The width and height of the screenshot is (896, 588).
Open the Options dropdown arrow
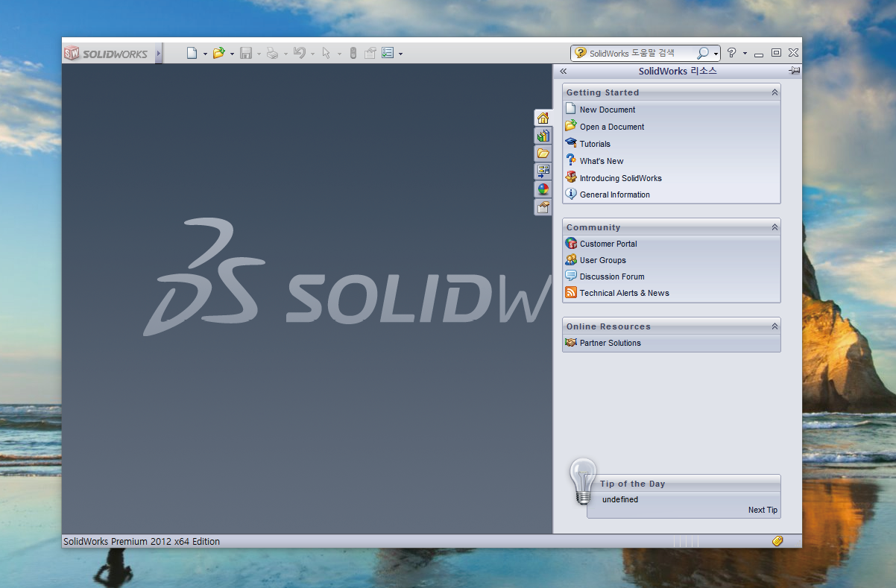(x=400, y=54)
